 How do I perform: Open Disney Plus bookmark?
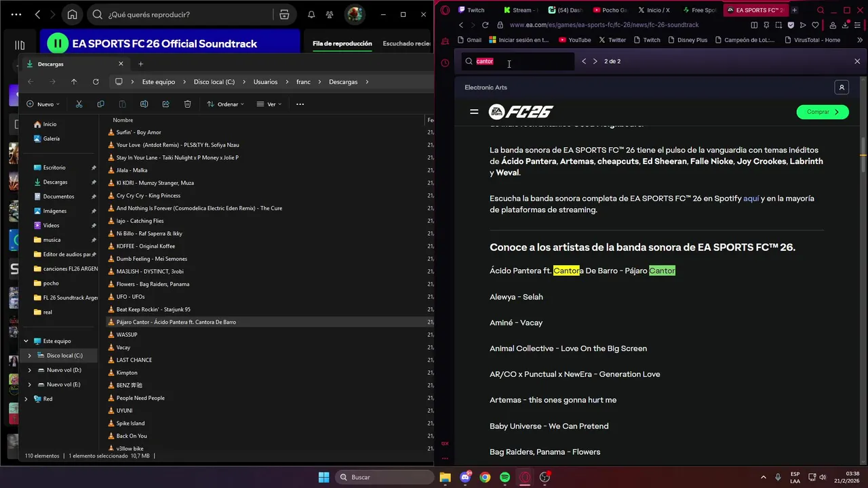tap(687, 40)
